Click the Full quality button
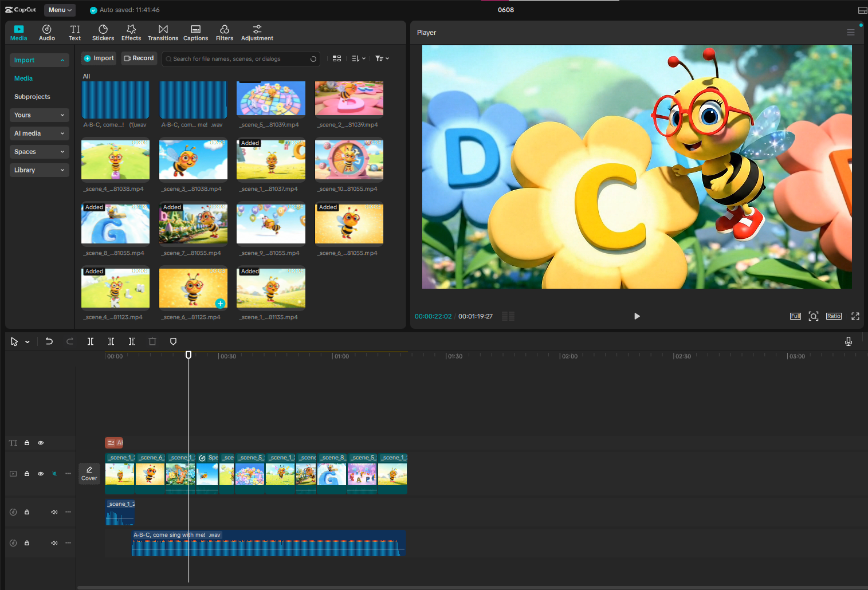Viewport: 868px width, 590px height. (x=795, y=316)
